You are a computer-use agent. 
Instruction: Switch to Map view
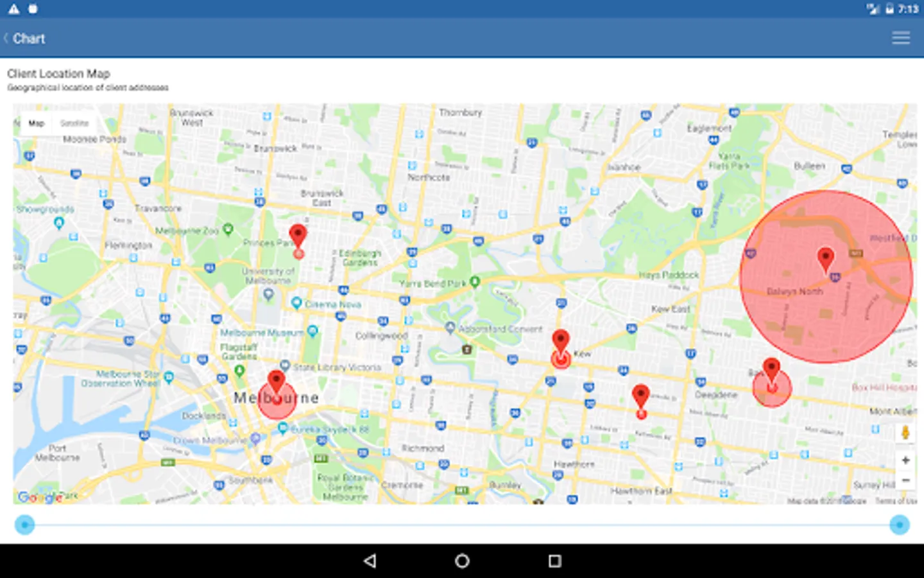[x=37, y=123]
